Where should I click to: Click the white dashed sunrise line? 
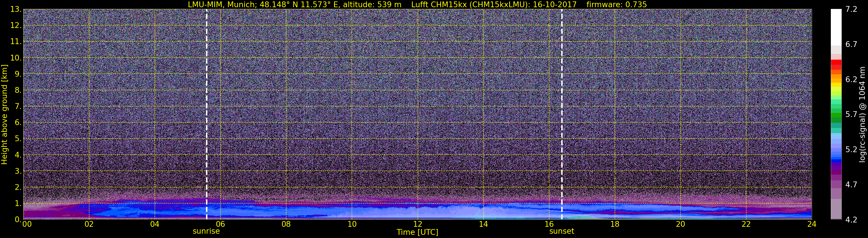[x=207, y=114]
